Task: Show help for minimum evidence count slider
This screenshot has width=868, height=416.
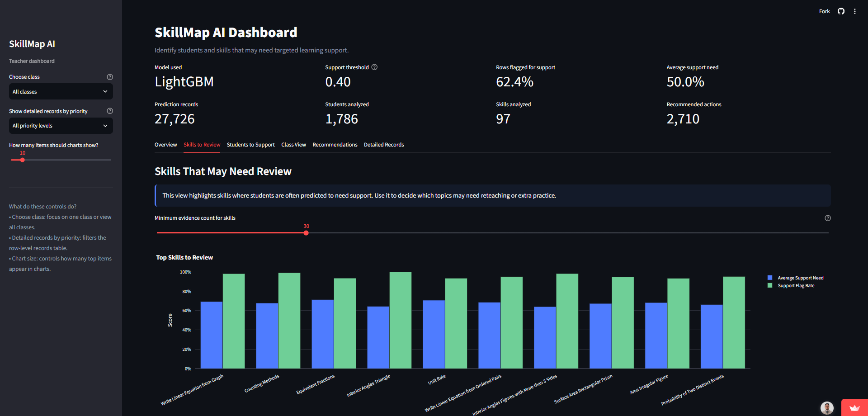Action: click(x=828, y=218)
